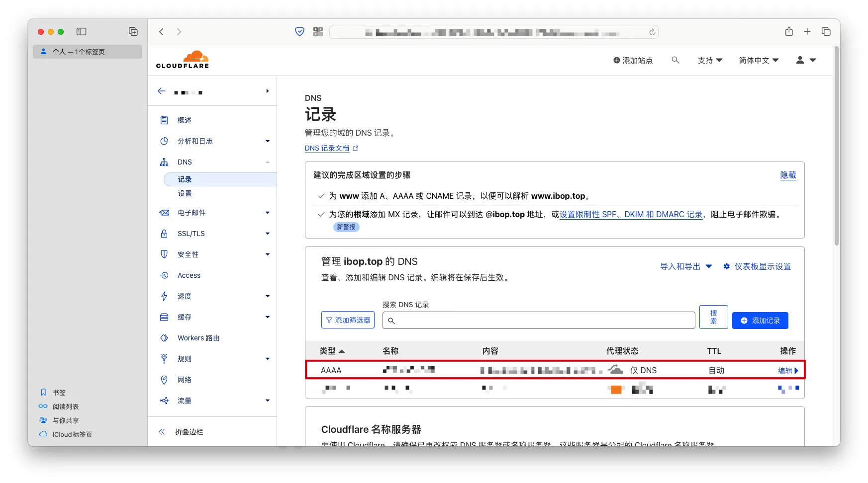Open 设置限制性 SPF、DKIM 和 DMARC 记录 link
Image resolution: width=868 pixels, height=483 pixels.
coord(631,214)
